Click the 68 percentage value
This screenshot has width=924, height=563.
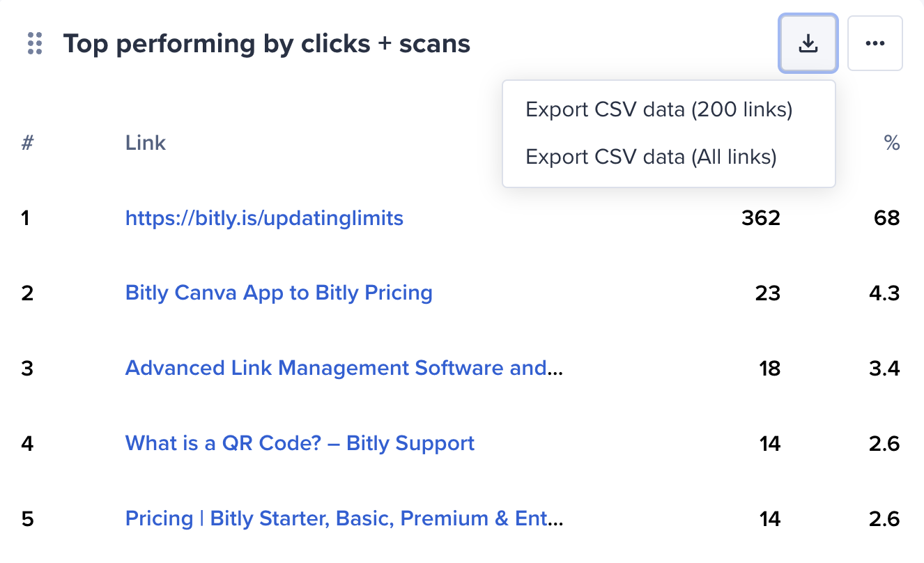[x=887, y=217]
